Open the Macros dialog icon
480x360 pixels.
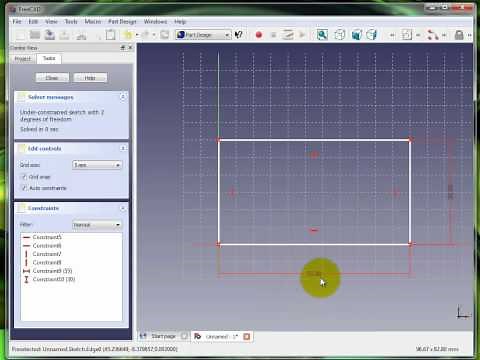287,35
